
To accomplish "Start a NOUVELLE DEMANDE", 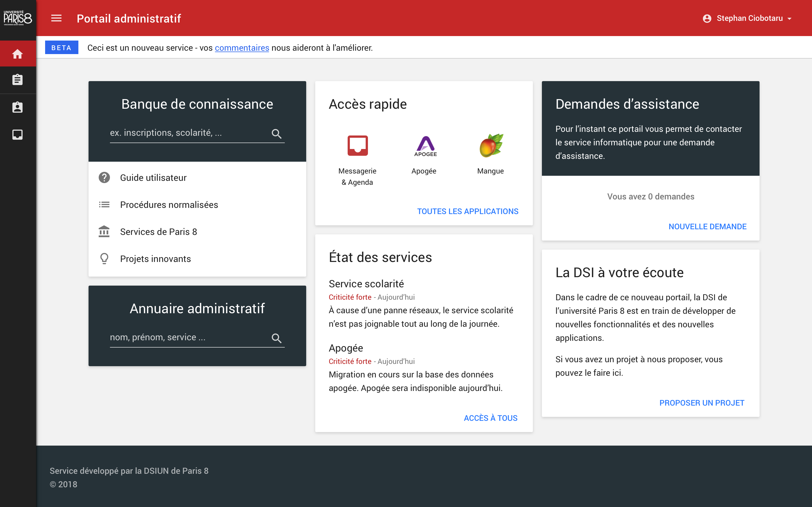I will pos(708,226).
